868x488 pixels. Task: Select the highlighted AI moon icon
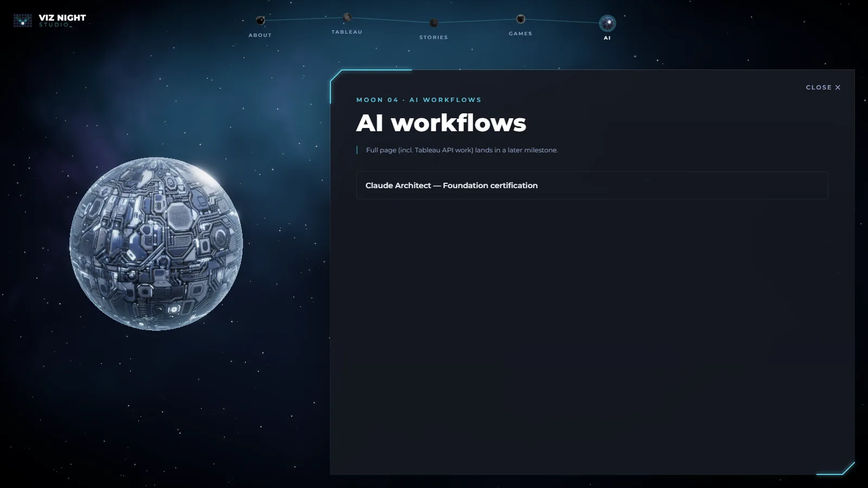(x=607, y=23)
